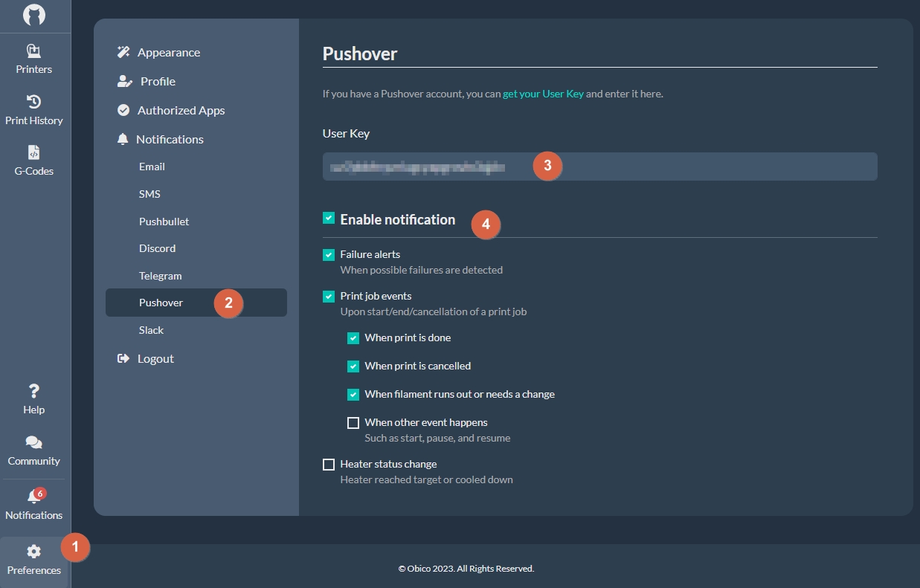The width and height of the screenshot is (920, 588).
Task: Enable Heater status change checkbox
Action: [329, 465]
